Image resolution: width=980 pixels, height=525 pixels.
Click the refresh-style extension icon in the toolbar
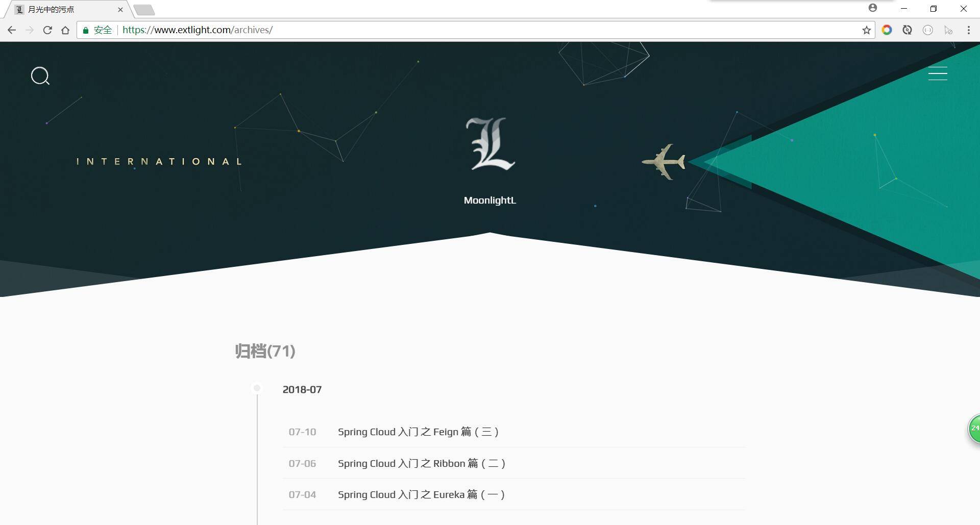(x=907, y=30)
